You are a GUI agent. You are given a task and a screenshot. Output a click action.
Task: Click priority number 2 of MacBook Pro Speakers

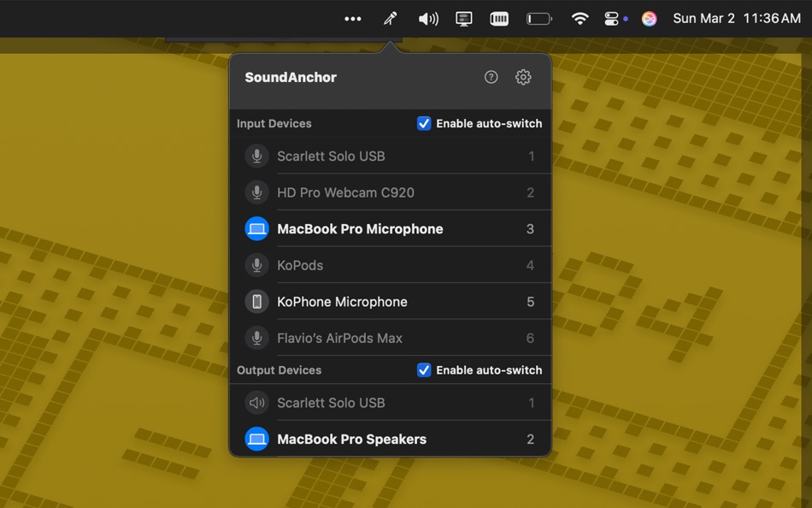(530, 440)
